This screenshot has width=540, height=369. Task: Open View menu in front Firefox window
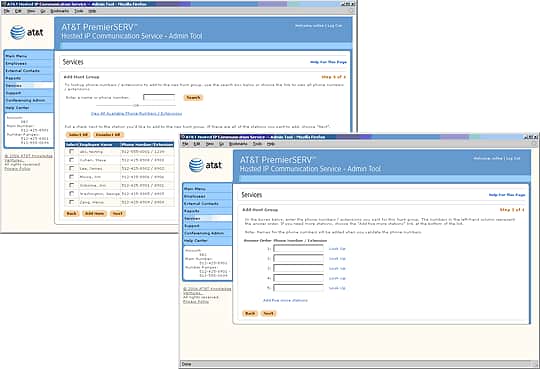click(x=209, y=144)
